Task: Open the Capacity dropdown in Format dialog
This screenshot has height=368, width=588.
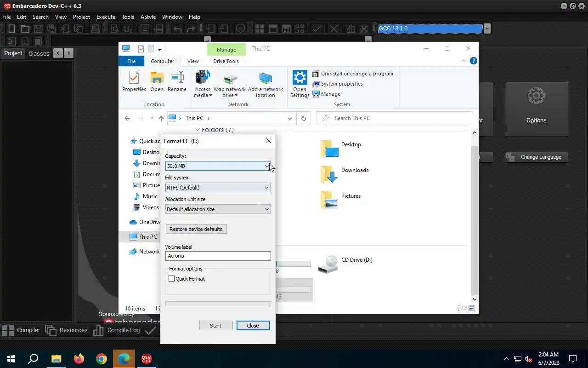Action: click(218, 166)
